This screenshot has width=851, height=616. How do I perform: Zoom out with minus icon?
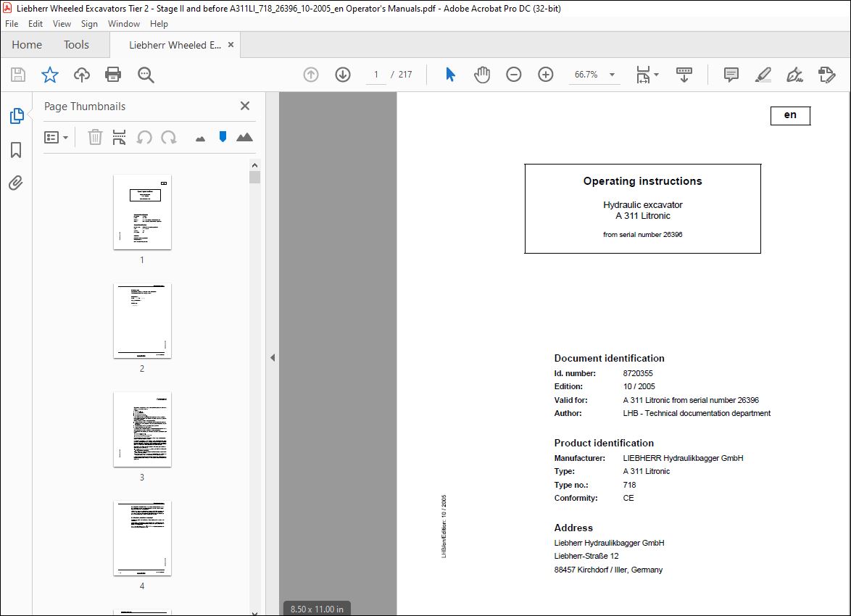[513, 75]
